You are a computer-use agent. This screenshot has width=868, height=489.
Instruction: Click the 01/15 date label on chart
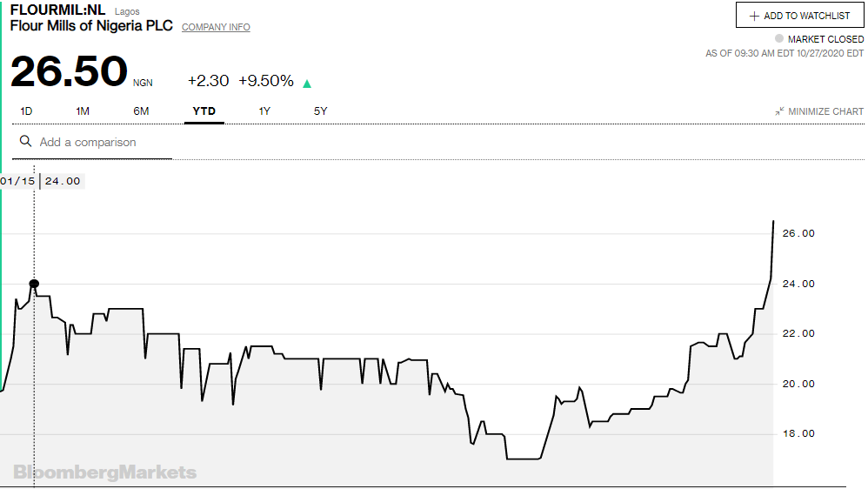(18, 181)
